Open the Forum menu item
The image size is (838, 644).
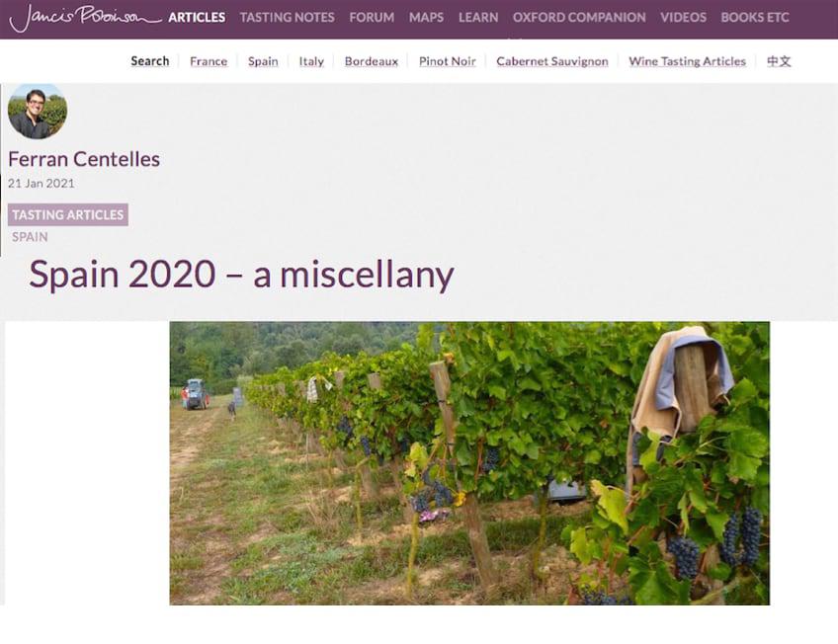[x=372, y=18]
